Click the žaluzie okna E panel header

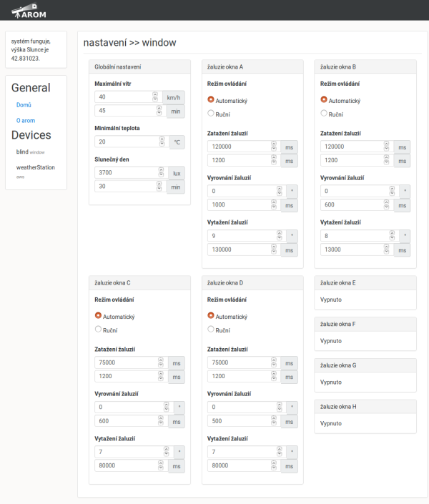[x=365, y=283]
